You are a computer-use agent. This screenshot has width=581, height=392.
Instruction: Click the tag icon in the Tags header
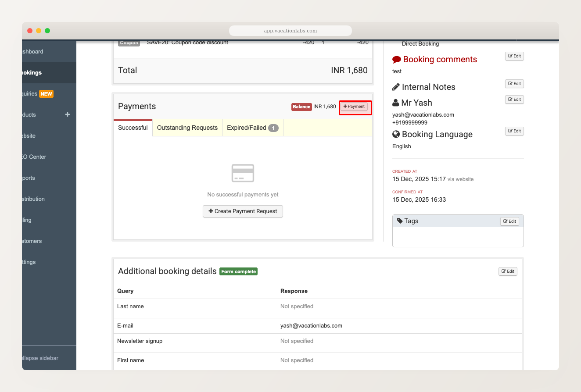(x=400, y=221)
